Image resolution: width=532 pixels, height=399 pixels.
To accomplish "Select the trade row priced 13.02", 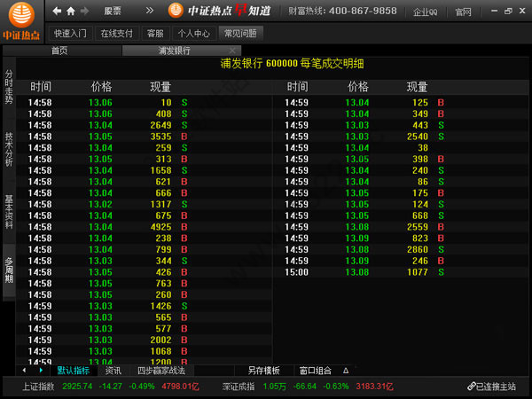I will tap(144, 204).
